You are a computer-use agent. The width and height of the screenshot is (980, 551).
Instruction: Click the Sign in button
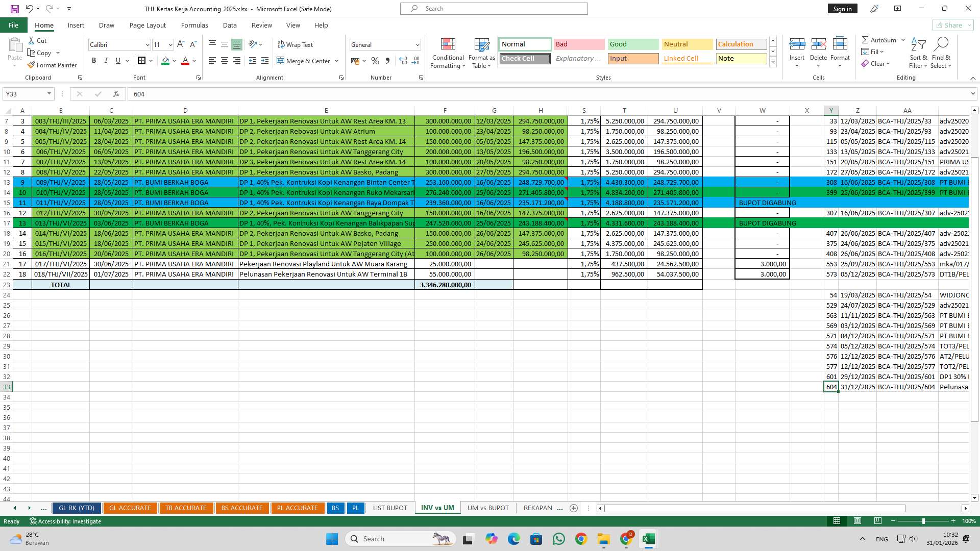pos(842,8)
